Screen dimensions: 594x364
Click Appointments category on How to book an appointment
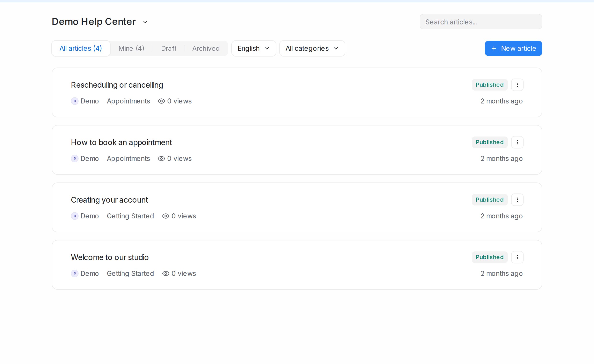[128, 159]
